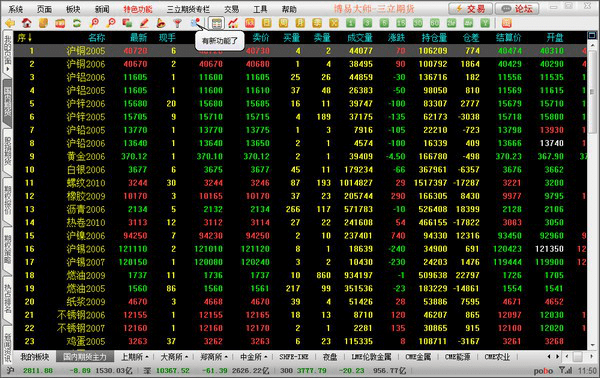This screenshot has height=378, width=600.
Task: Toggle the quote table view button
Action: click(x=217, y=23)
